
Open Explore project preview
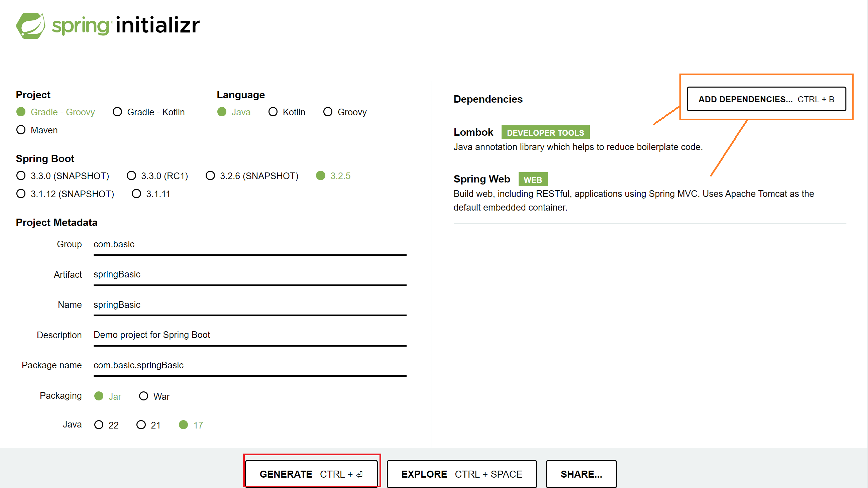coord(461,474)
